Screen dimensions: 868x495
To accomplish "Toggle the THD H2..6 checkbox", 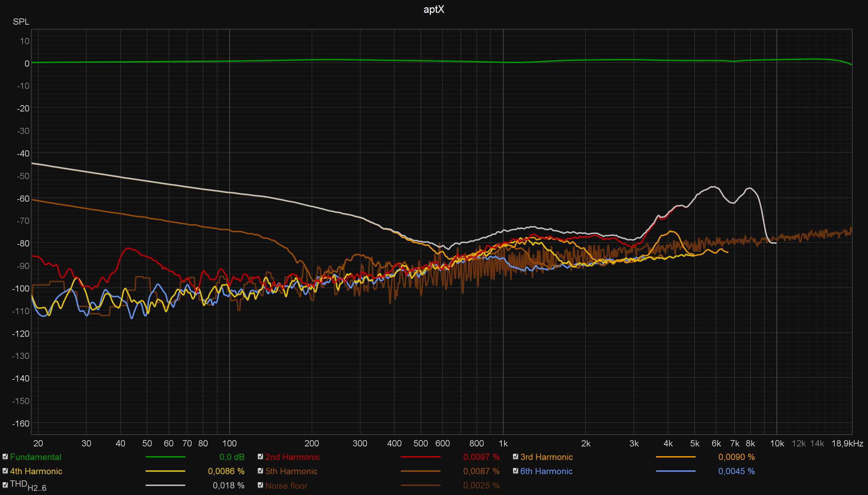I will (x=5, y=485).
